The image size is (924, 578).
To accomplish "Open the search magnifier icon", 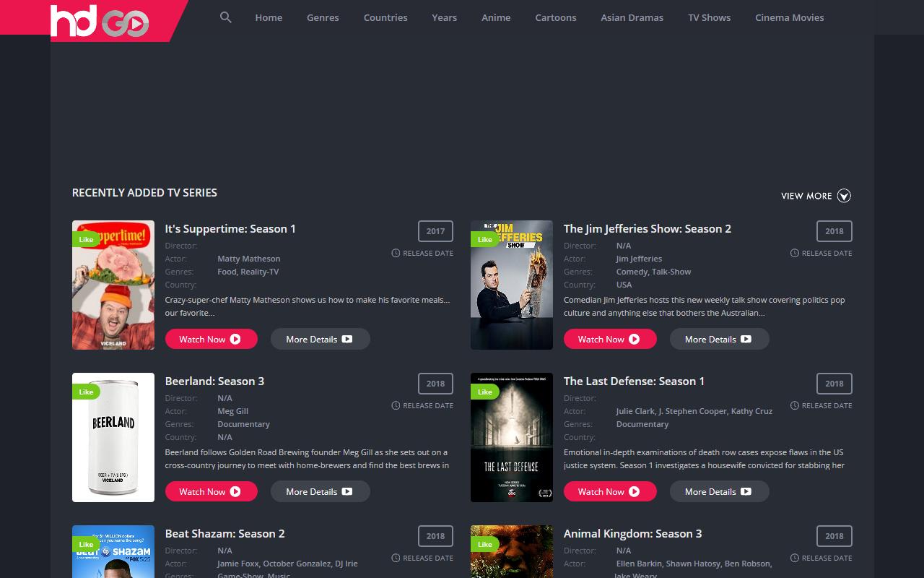I will coord(226,17).
